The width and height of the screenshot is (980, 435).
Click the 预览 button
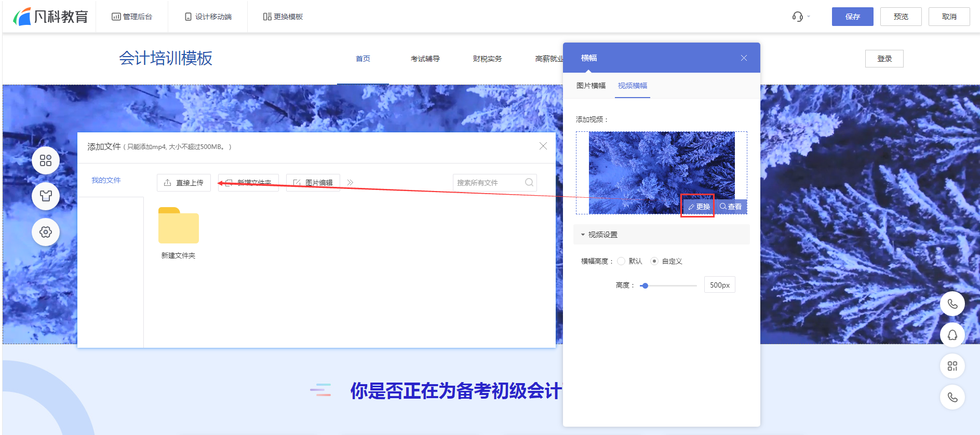pos(901,17)
